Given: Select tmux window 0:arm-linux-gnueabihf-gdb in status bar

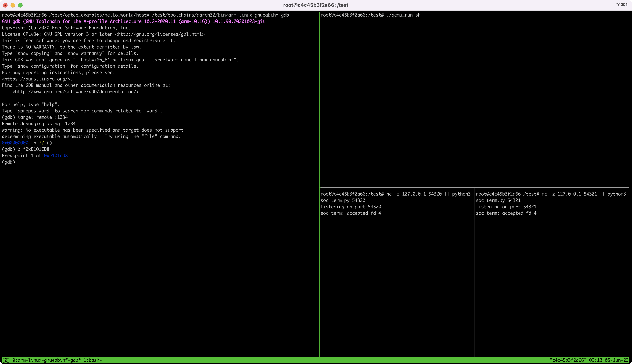Looking at the screenshot, I should point(46,360).
